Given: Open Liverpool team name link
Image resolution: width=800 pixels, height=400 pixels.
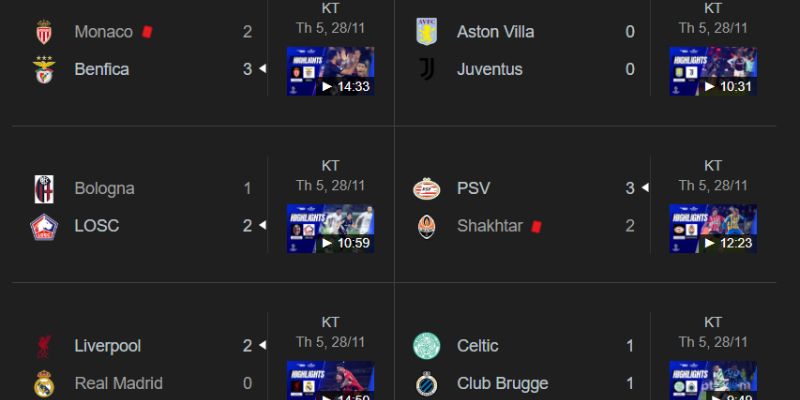Looking at the screenshot, I should [x=108, y=346].
